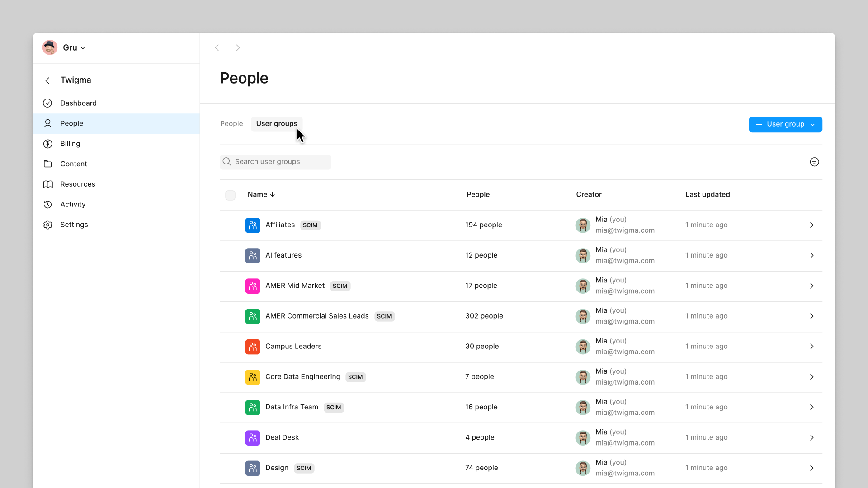Expand the Gru workspace switcher
Viewport: 868px width, 488px height.
[x=64, y=47]
